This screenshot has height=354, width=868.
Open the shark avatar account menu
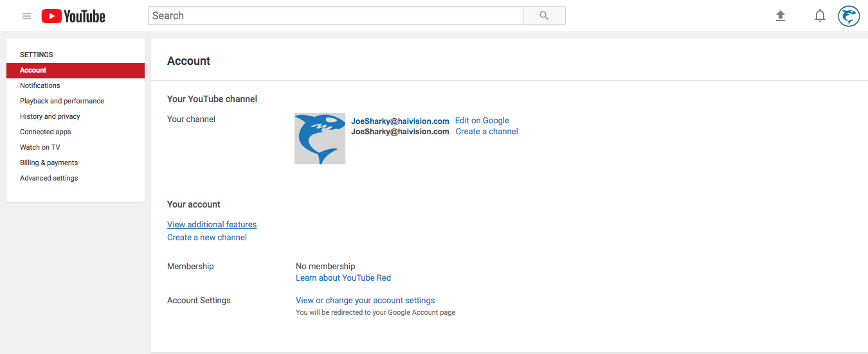coord(849,16)
